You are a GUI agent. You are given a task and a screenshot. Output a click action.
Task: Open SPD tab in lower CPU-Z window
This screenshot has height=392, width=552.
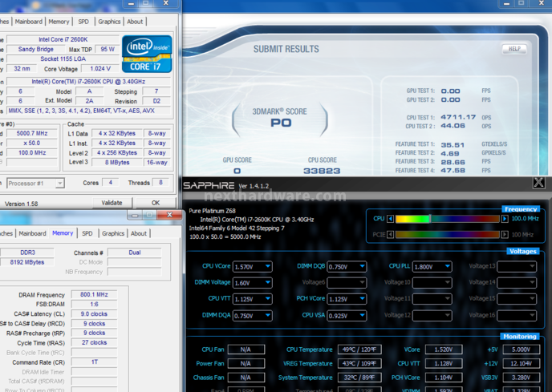[87, 233]
